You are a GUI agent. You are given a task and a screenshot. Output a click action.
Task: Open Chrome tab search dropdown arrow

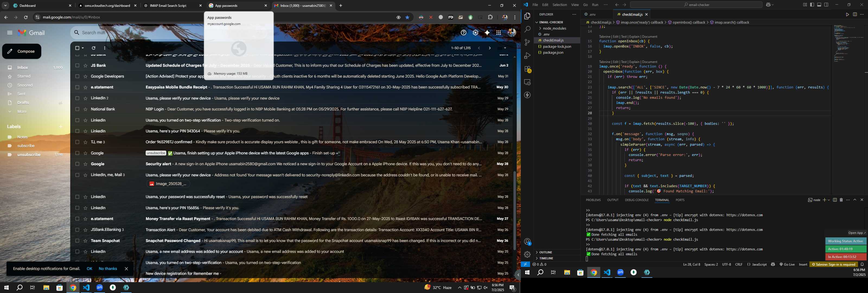point(5,6)
